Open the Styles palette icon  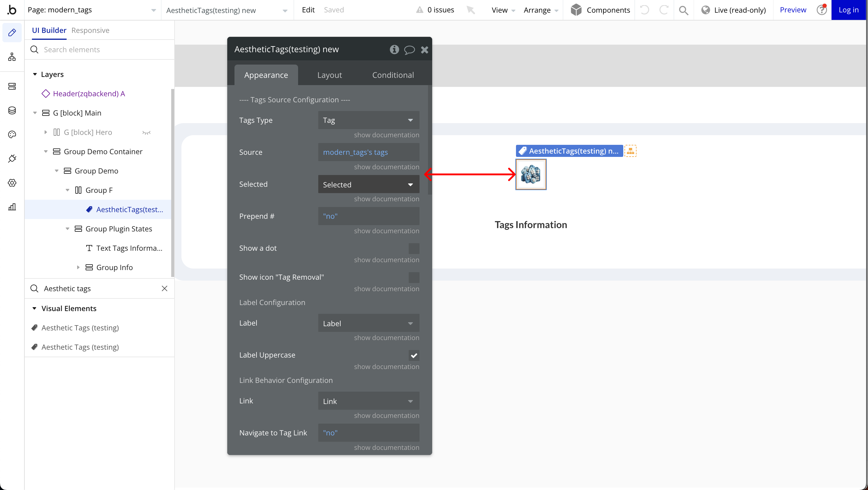[12, 135]
